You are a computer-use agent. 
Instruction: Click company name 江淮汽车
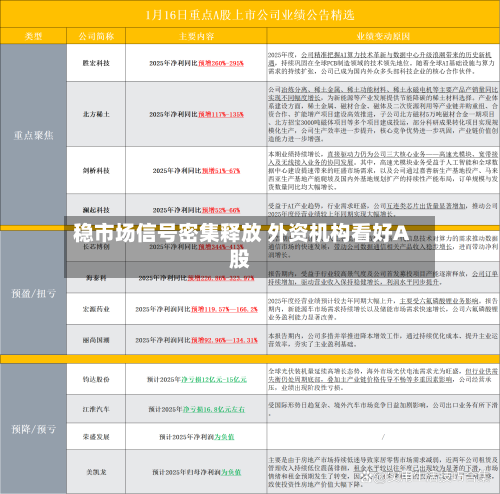96,409
